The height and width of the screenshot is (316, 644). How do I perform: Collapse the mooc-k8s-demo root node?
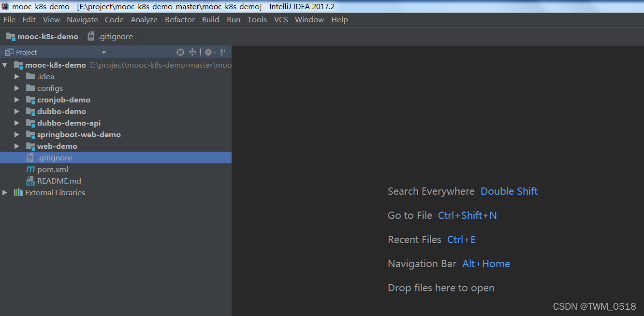coord(5,65)
